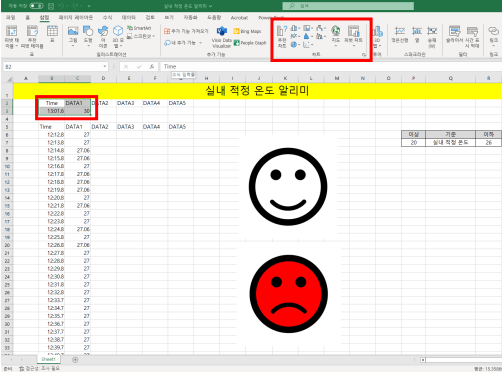
Task: Click the horizontal scrollbar at bottom right
Action: (x=461, y=360)
